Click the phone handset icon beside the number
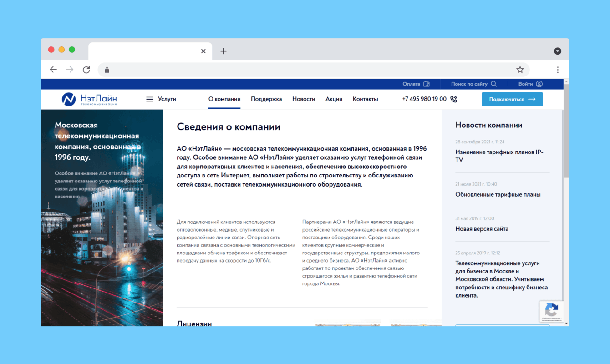The width and height of the screenshot is (610, 364). (454, 99)
